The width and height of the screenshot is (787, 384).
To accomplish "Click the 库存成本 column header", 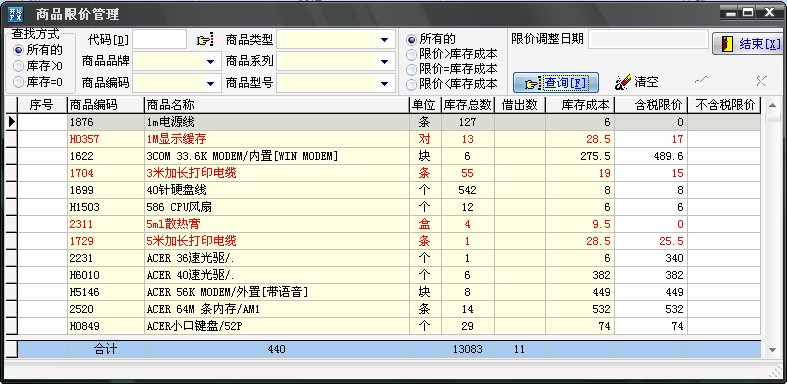I will coord(580,105).
